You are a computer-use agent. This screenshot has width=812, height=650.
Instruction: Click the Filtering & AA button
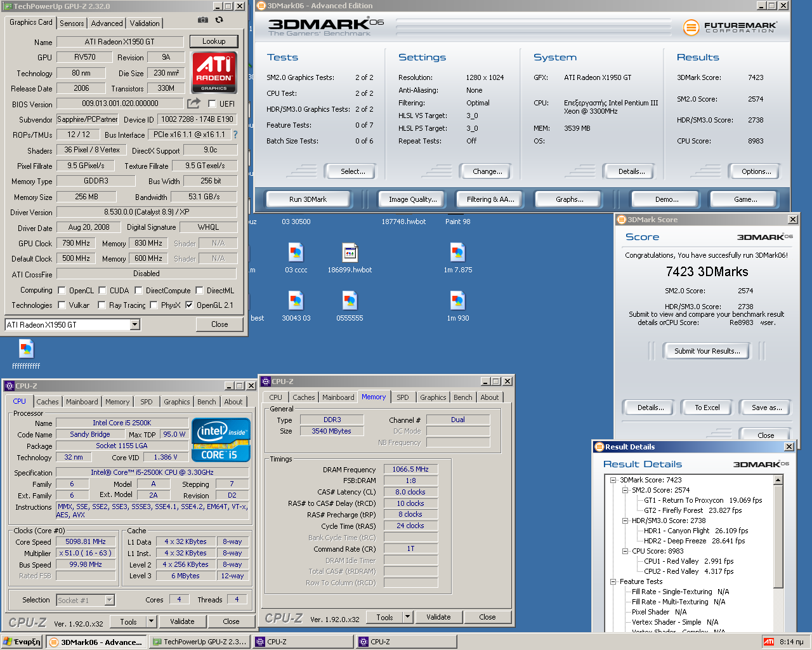pos(490,199)
